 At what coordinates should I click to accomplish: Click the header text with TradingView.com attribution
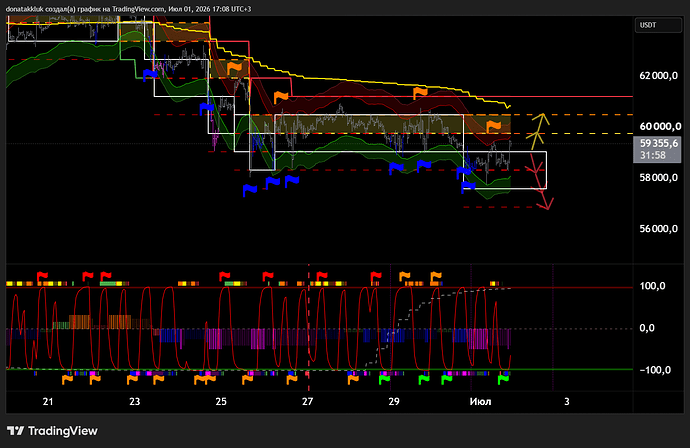click(x=128, y=9)
